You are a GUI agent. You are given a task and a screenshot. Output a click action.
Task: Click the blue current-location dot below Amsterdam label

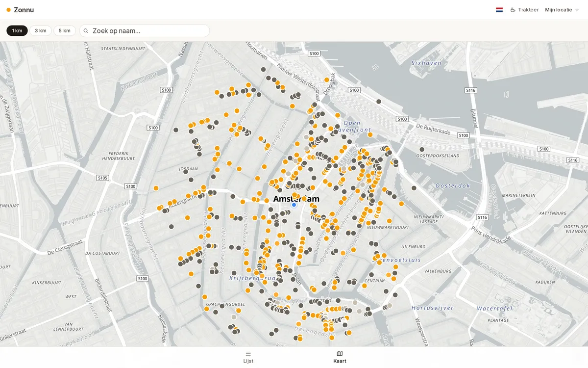(294, 205)
